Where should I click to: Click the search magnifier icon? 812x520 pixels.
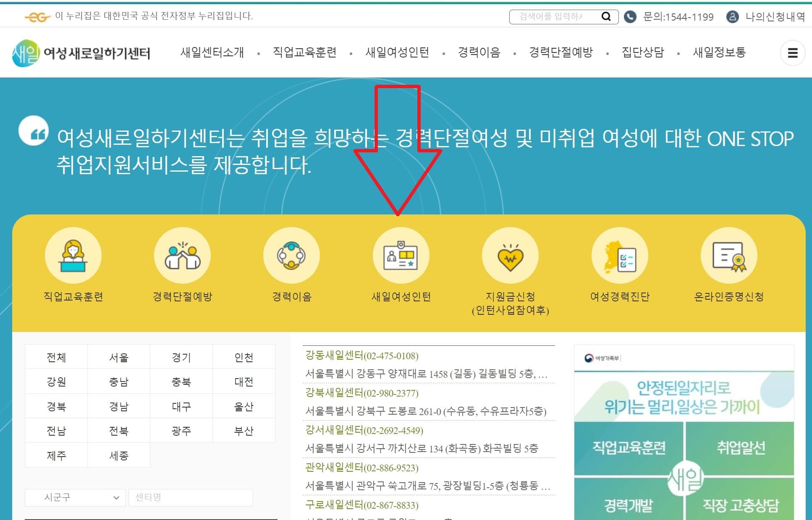point(606,17)
